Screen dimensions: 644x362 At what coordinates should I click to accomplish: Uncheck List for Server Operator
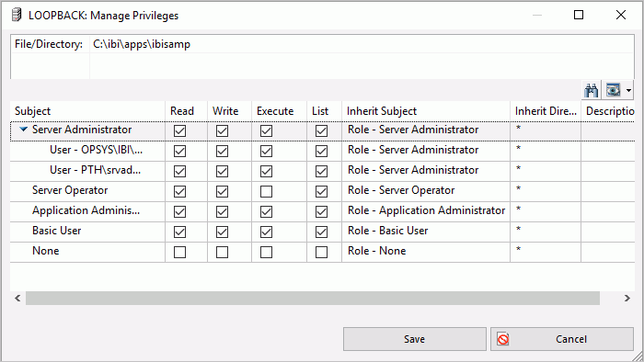pyautogui.click(x=321, y=191)
